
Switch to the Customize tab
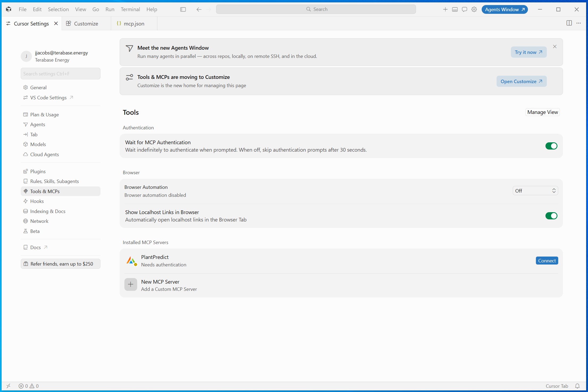86,23
